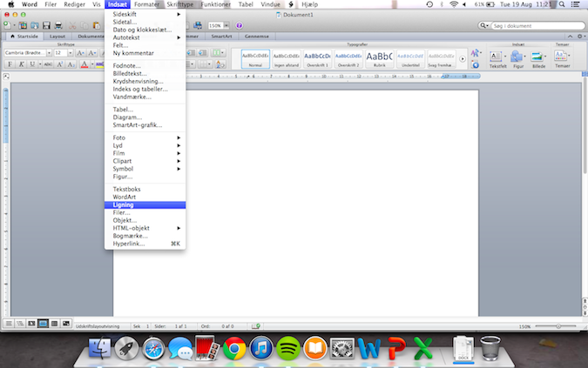Screen dimensions: 588x368
Task: Apply the Normal style
Action: coord(255,59)
